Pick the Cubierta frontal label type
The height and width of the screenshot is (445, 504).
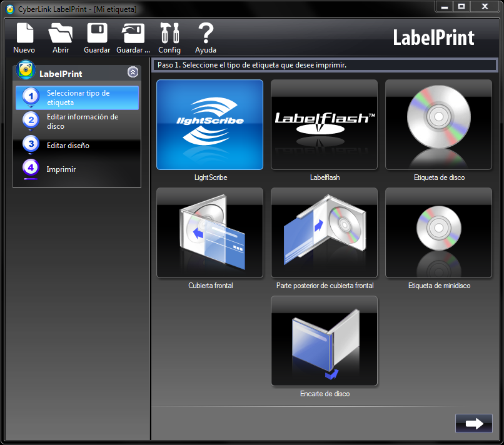point(210,232)
